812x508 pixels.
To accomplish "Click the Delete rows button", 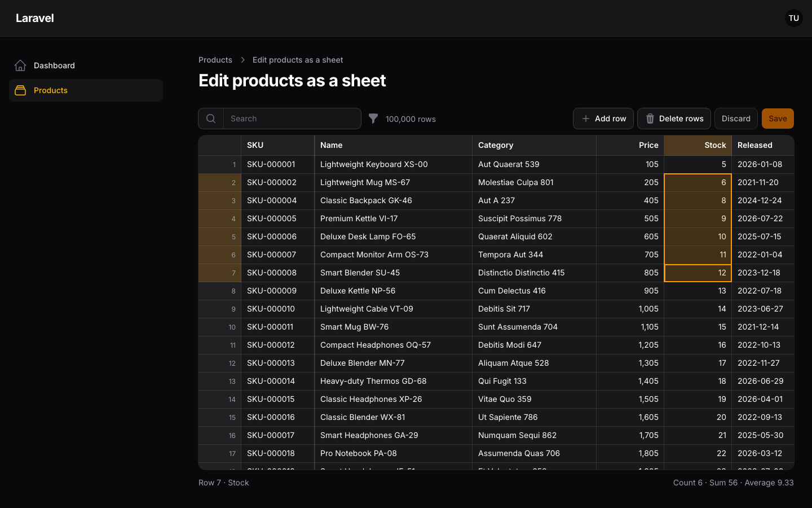I will click(x=674, y=119).
